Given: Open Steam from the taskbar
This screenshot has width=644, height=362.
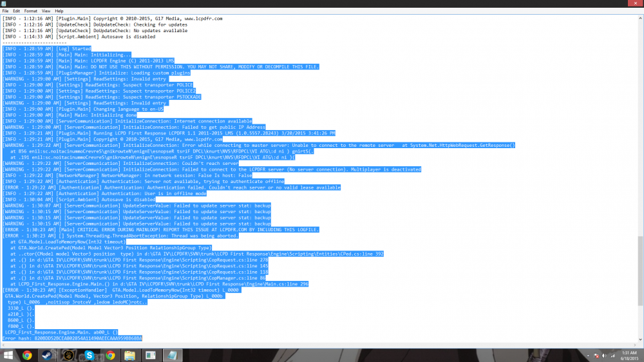Looking at the screenshot, I should (47, 355).
